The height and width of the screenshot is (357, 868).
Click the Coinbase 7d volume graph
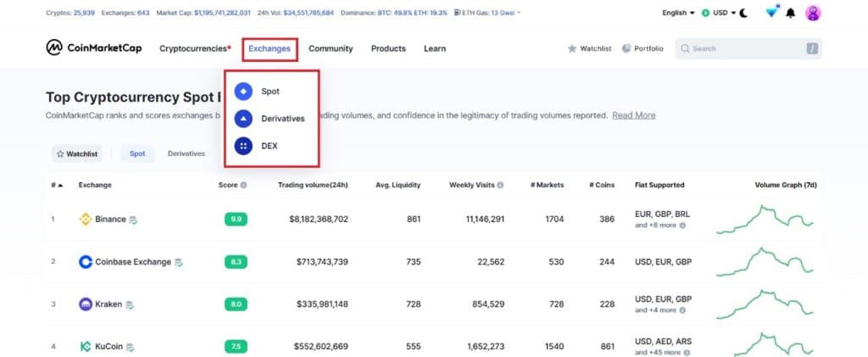coord(765,262)
